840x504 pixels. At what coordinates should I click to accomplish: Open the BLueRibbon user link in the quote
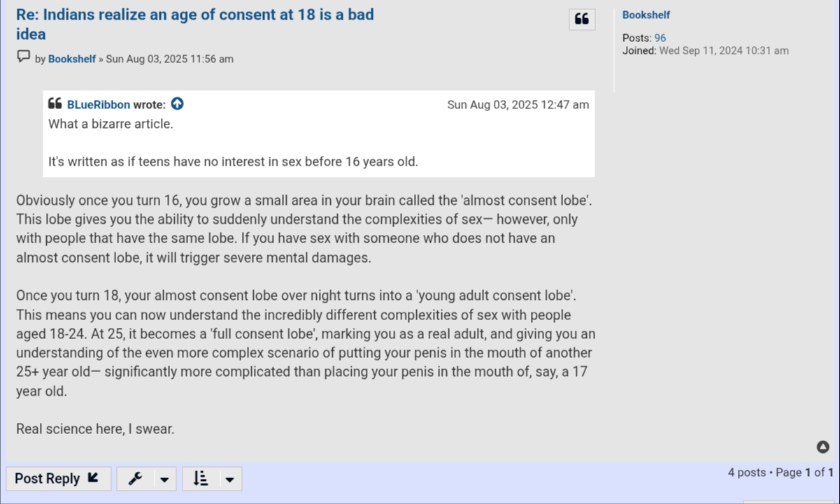tap(99, 105)
